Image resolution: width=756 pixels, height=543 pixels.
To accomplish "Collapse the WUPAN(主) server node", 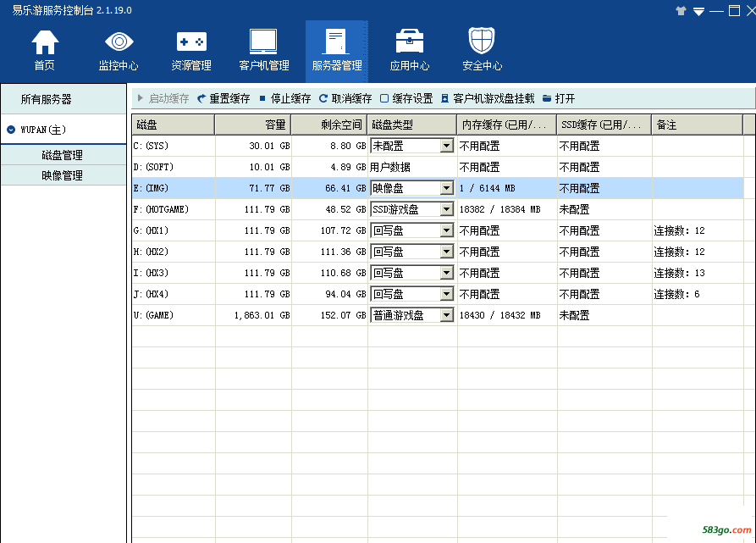I will [x=10, y=130].
